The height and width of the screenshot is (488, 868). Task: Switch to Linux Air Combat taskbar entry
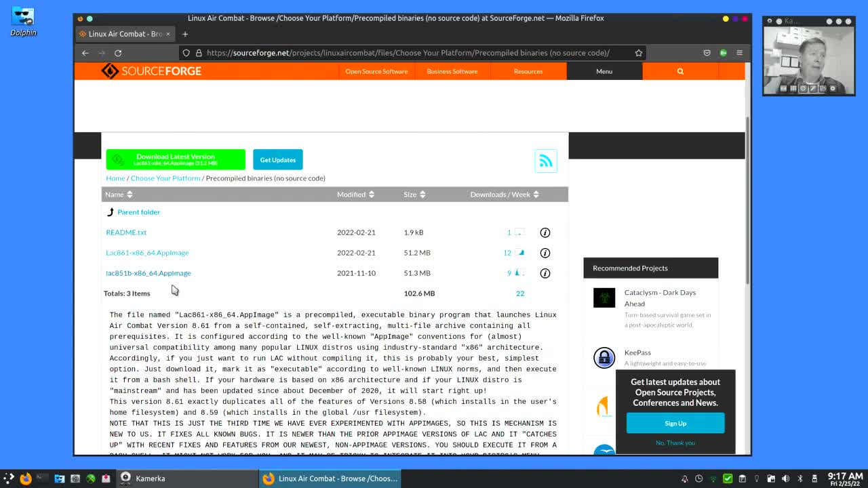coord(330,479)
